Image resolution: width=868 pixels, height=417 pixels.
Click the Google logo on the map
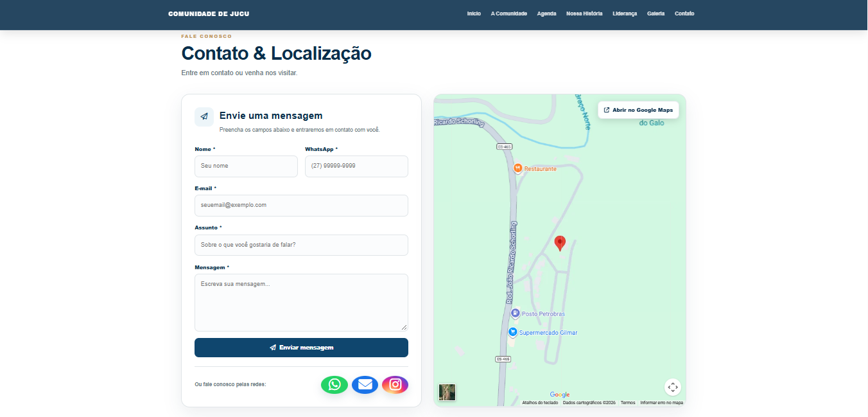point(560,395)
